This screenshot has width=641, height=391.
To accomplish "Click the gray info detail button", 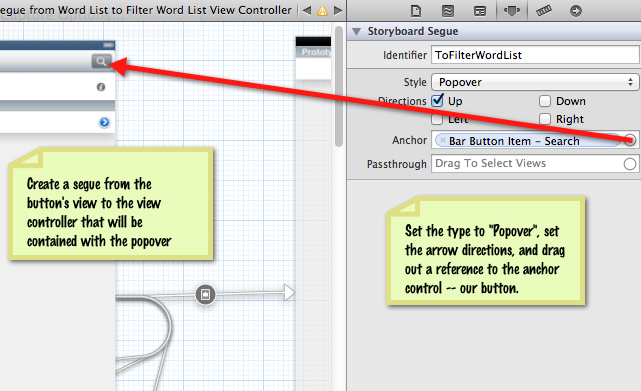I will coord(101,87).
